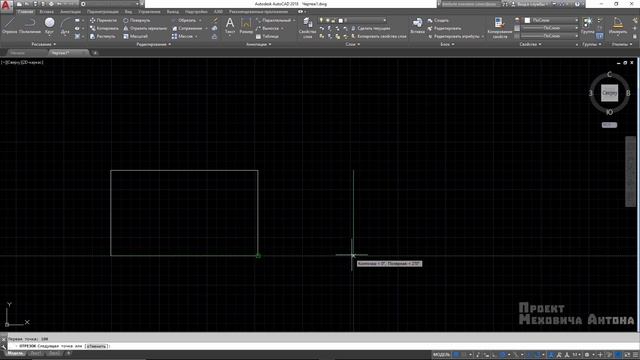Click Редактировать атрибуты button
Image resolution: width=640 pixels, height=360 pixels.
[453, 36]
